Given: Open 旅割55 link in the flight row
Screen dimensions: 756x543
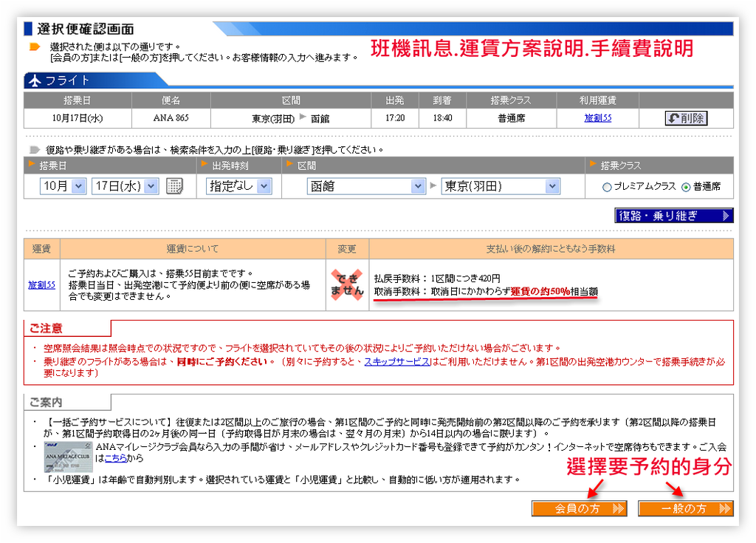Looking at the screenshot, I should 598,117.
